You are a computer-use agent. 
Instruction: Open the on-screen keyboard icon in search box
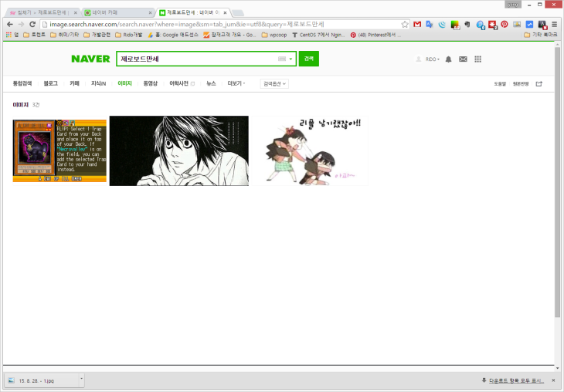click(x=282, y=59)
